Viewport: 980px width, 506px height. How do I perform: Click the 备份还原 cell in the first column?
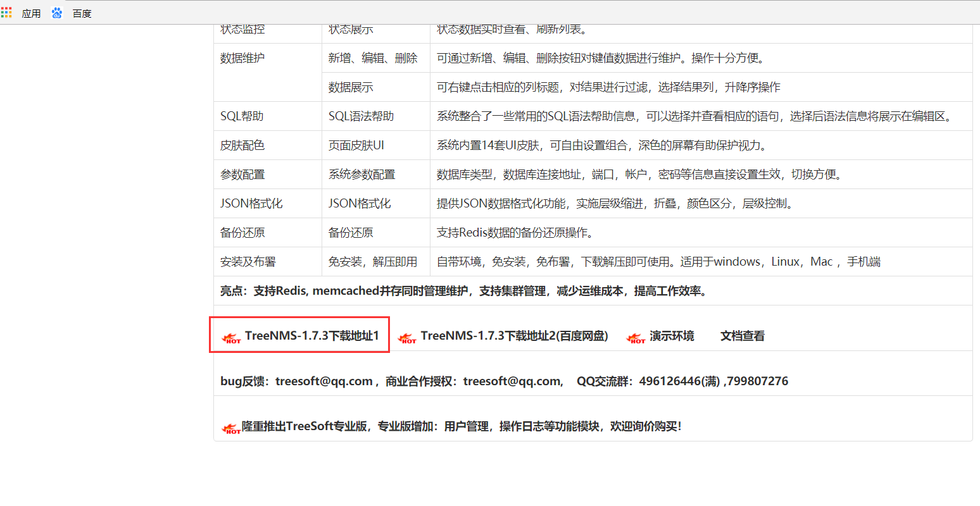tap(268, 233)
